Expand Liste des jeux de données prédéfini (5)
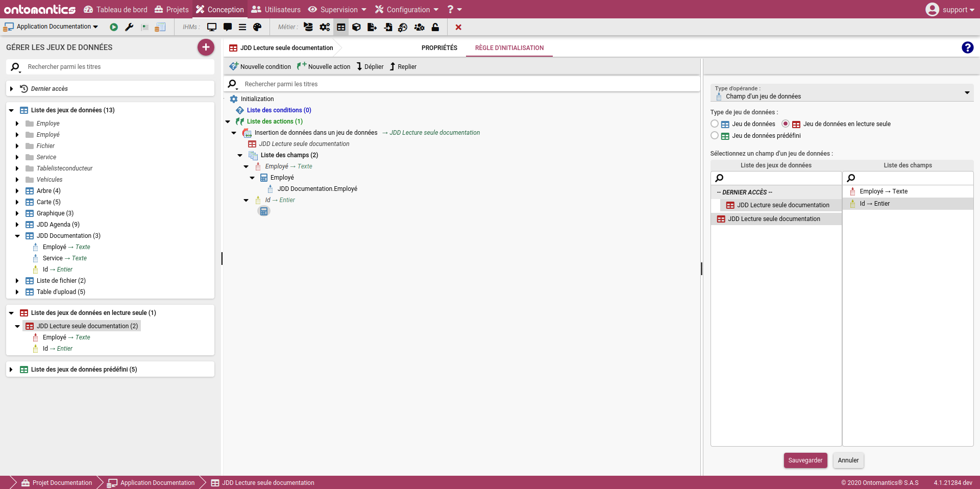This screenshot has height=489, width=980. pos(11,370)
